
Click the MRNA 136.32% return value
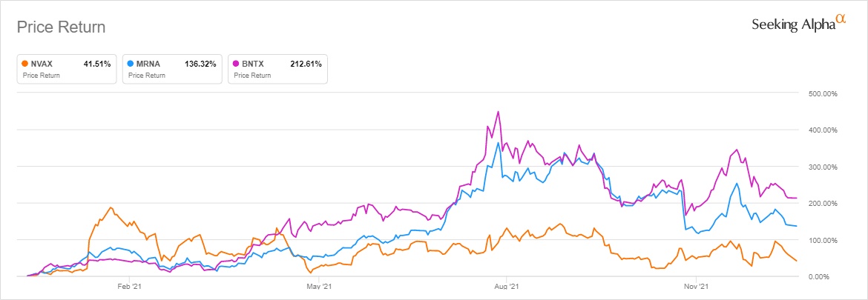coord(200,64)
